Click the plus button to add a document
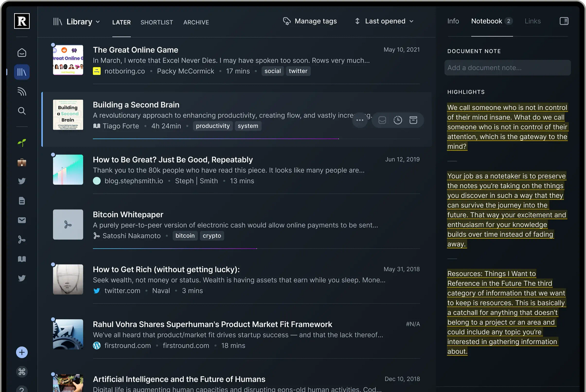This screenshot has height=392, width=586. click(x=22, y=352)
